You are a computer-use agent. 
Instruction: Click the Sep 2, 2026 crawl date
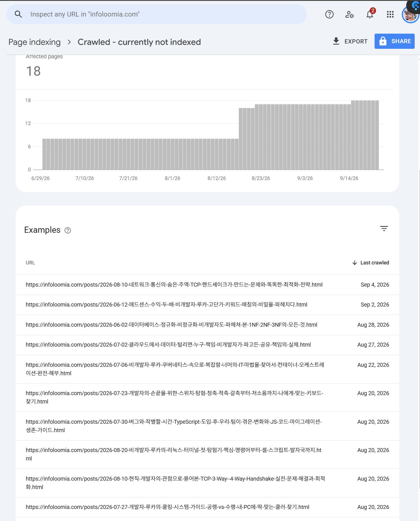tap(375, 305)
